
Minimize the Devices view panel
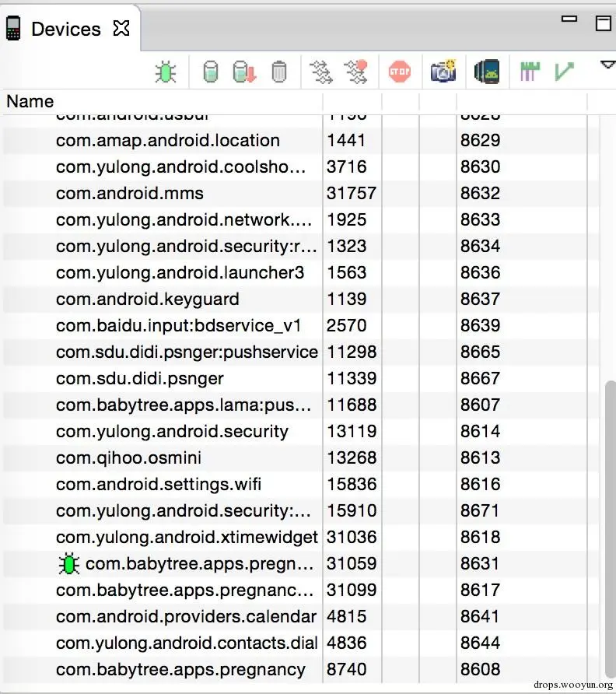click(569, 19)
